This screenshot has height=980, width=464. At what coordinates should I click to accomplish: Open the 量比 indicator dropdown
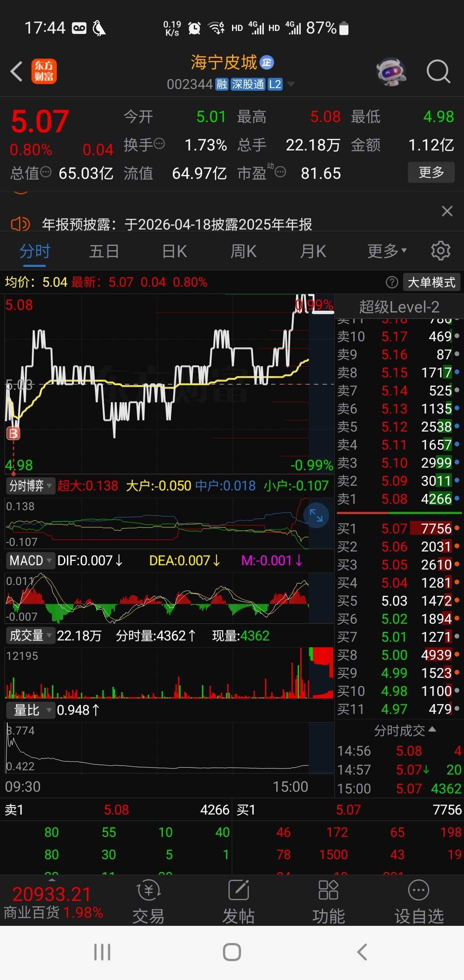[31, 710]
